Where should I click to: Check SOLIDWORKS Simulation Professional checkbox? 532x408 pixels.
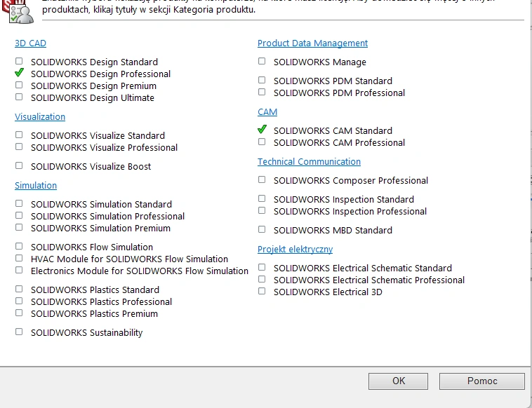click(x=19, y=215)
